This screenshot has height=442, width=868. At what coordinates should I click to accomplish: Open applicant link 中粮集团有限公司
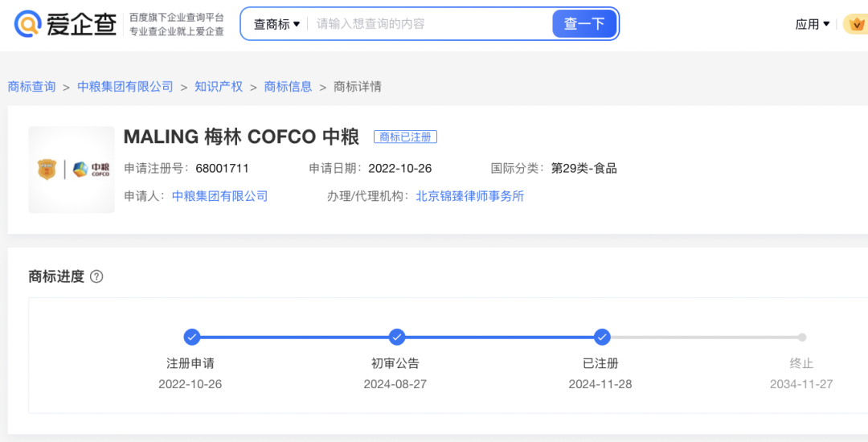219,196
